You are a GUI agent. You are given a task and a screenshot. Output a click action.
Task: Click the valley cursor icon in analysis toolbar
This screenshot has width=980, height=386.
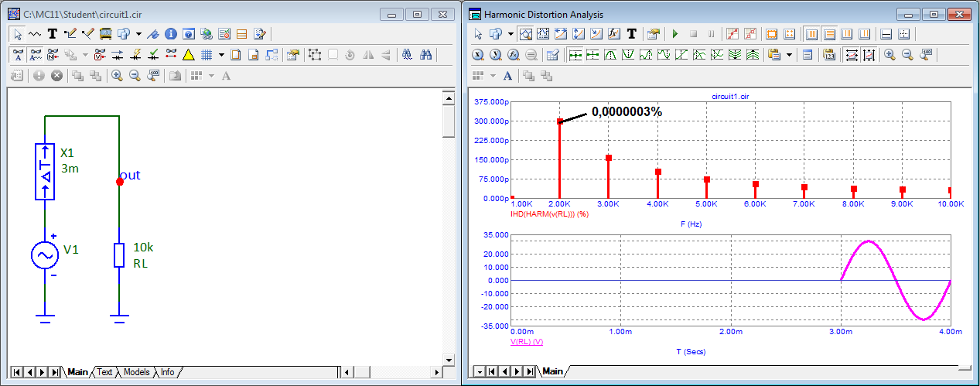(x=628, y=55)
